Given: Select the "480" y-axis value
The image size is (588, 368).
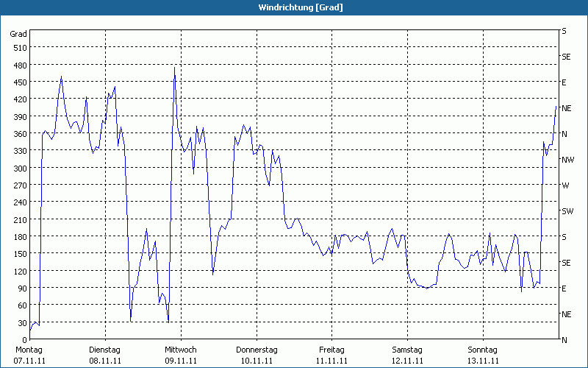Looking at the screenshot, I should (21, 66).
